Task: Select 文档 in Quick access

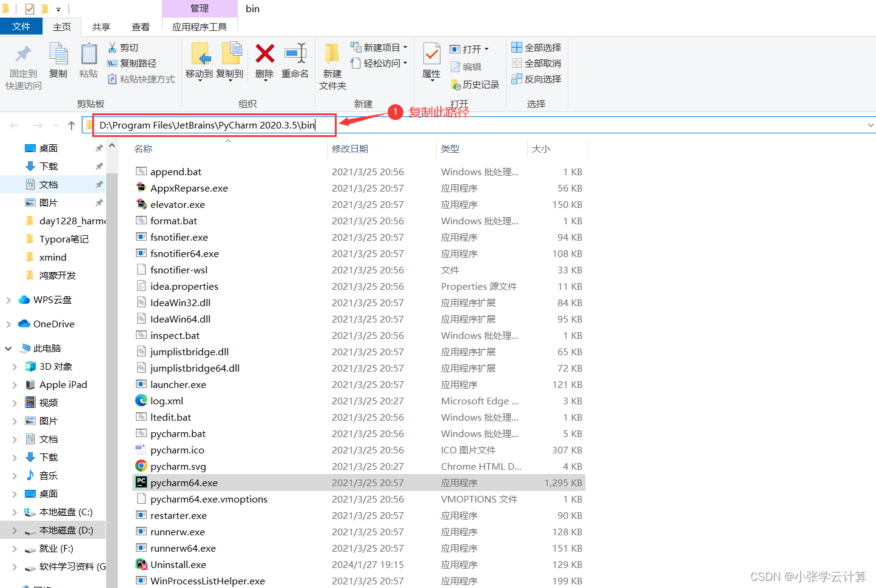Action: tap(49, 184)
